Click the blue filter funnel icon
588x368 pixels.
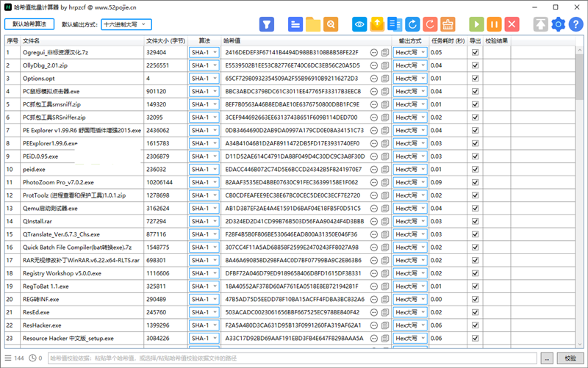[267, 24]
